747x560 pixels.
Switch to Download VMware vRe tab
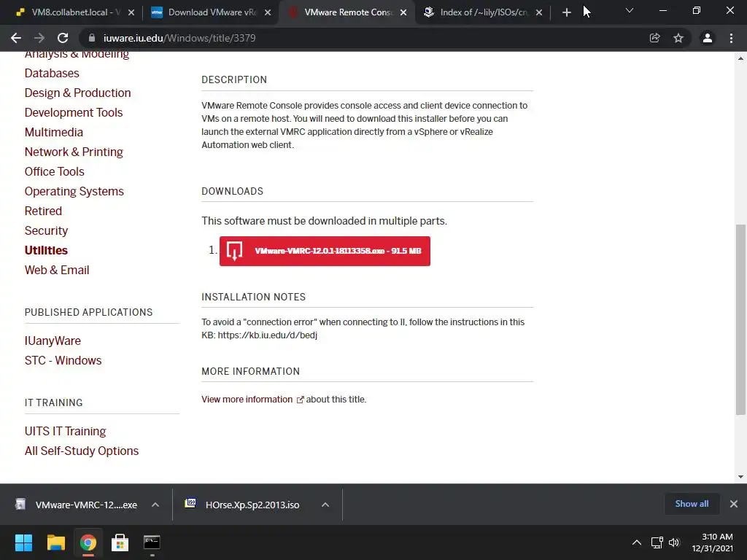(x=209, y=12)
